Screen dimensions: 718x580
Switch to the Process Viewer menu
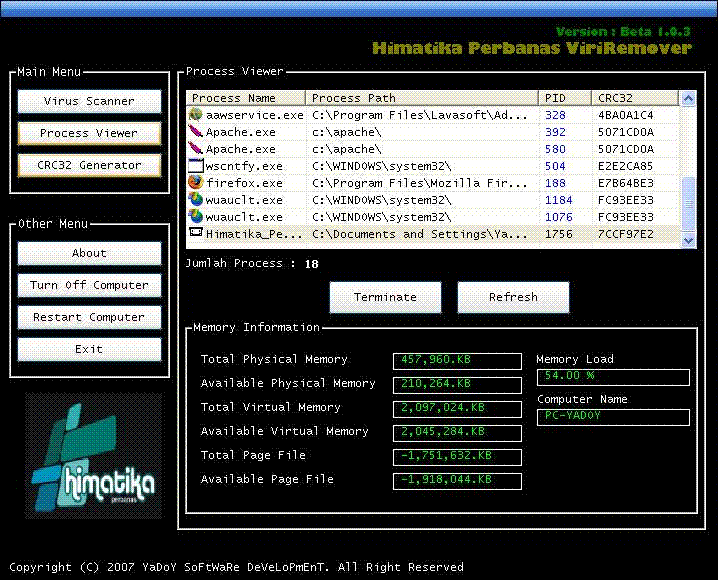[x=89, y=133]
